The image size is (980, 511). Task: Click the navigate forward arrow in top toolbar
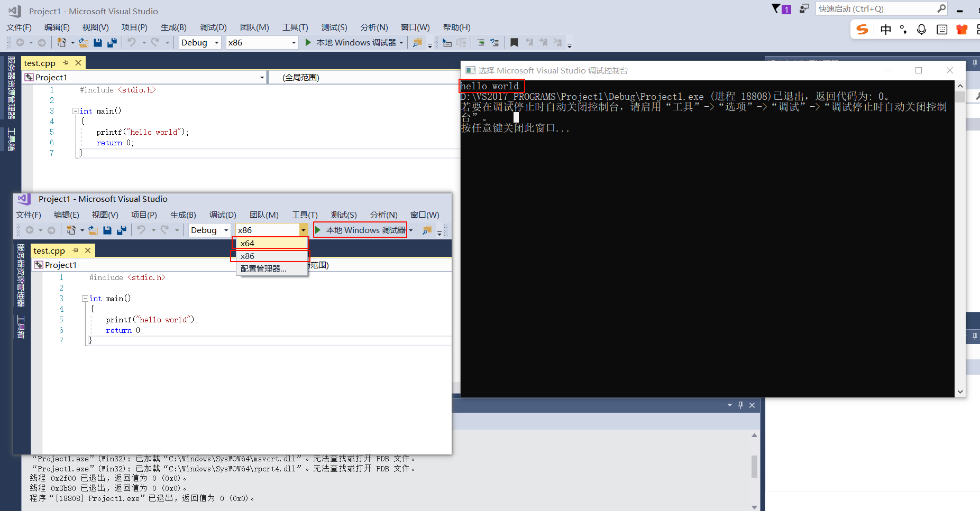pyautogui.click(x=42, y=42)
